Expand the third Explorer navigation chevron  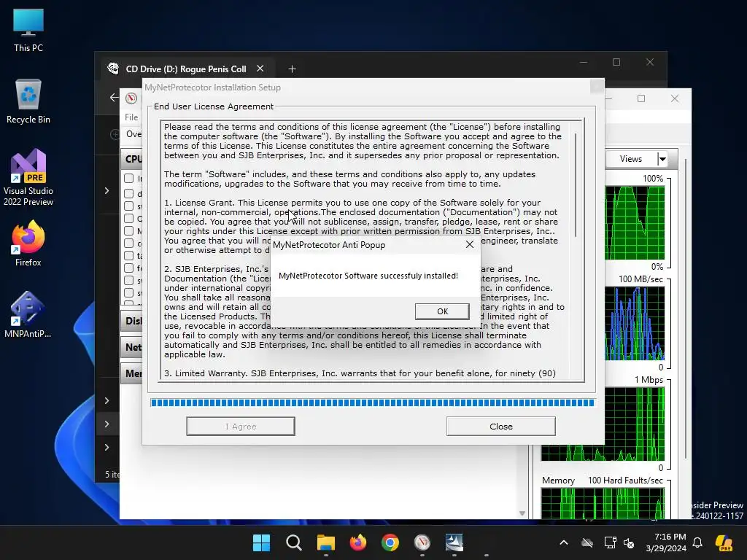coord(107,424)
